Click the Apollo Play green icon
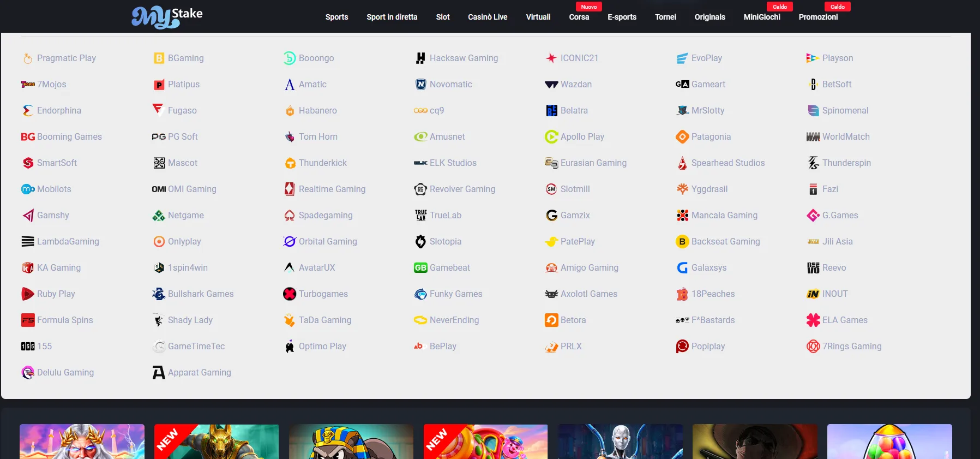 (x=551, y=136)
